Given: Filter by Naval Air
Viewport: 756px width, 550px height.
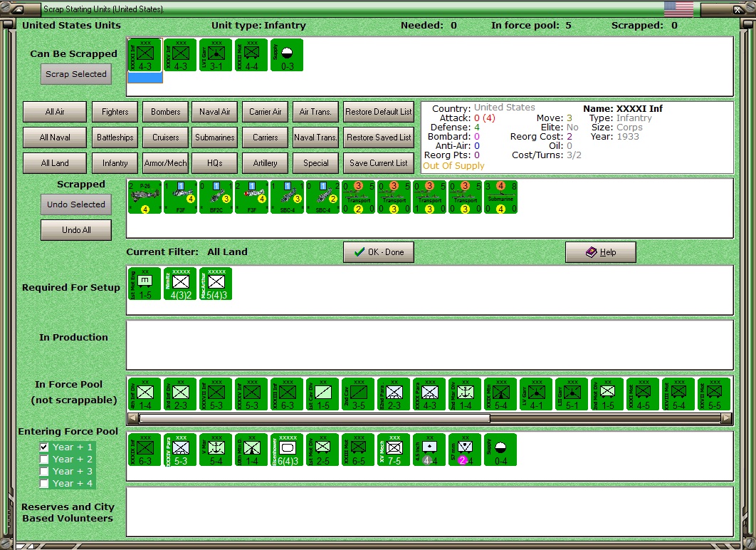Looking at the screenshot, I should tap(214, 112).
